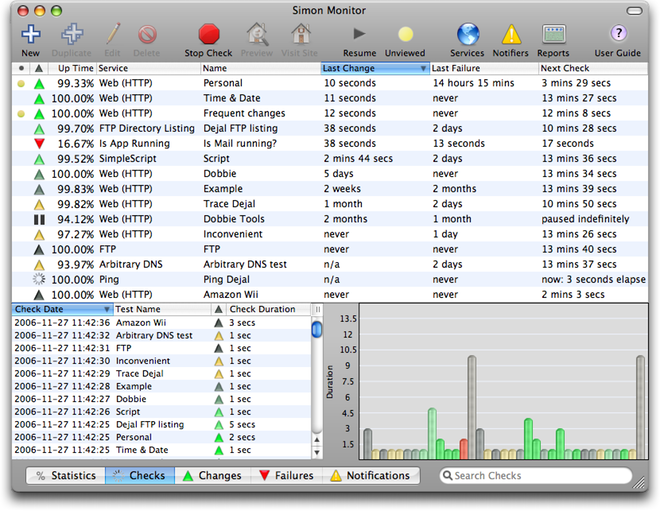Screen dimensions: 660x511
Task: Click yellow triangle status on Inconvenient row
Action: tap(39, 235)
